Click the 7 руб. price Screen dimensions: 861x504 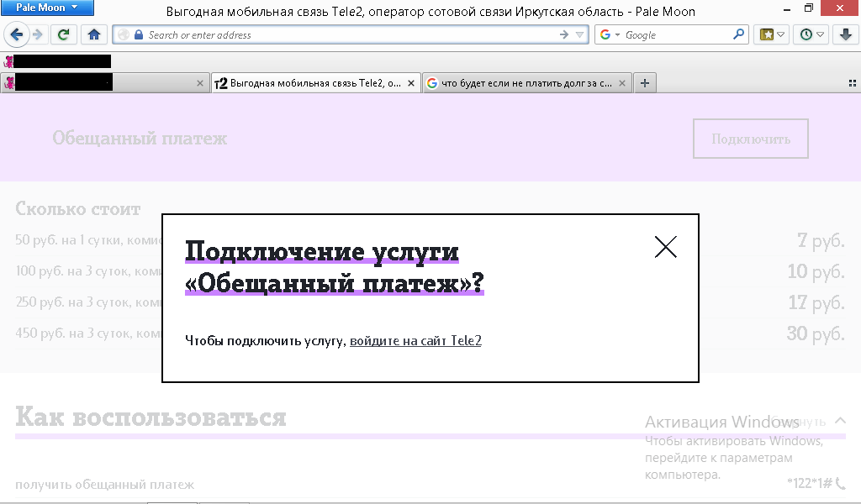click(821, 240)
